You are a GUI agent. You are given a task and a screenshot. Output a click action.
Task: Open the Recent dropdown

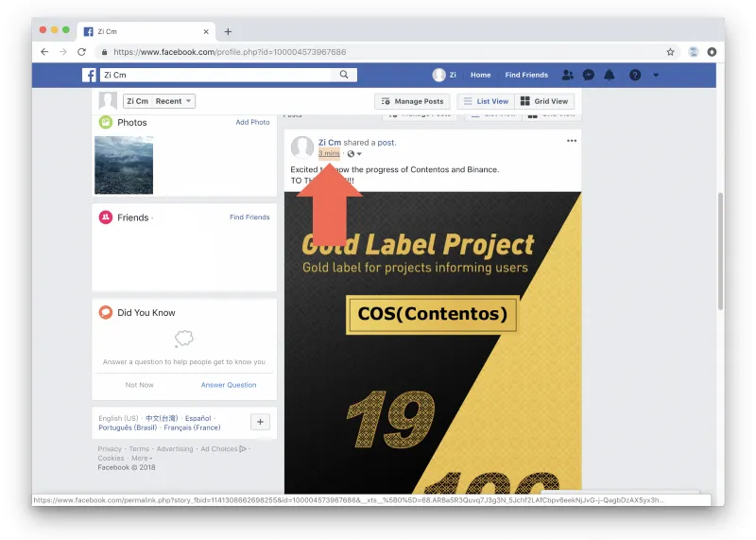click(173, 101)
